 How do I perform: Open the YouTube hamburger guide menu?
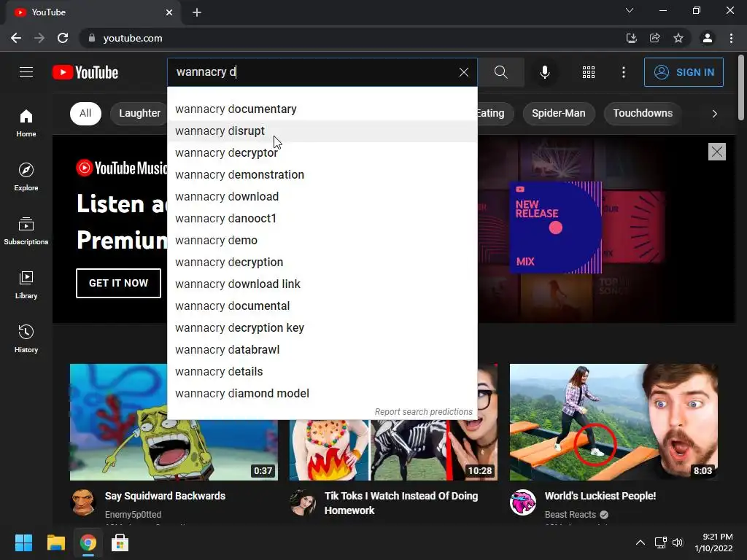[26, 72]
